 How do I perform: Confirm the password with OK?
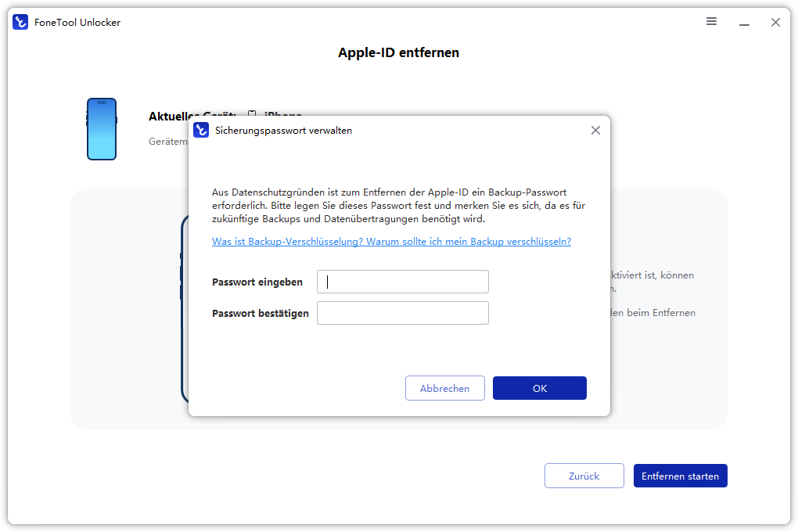(540, 388)
